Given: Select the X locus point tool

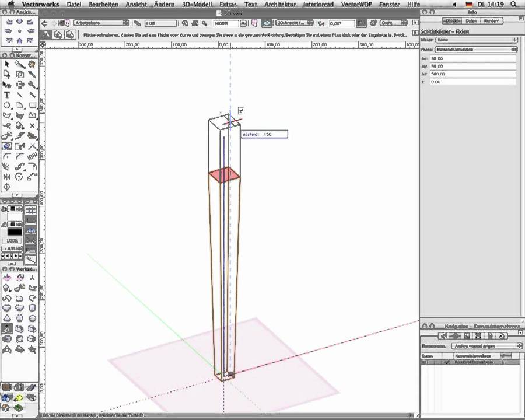Looking at the screenshot, I should coord(32,125).
